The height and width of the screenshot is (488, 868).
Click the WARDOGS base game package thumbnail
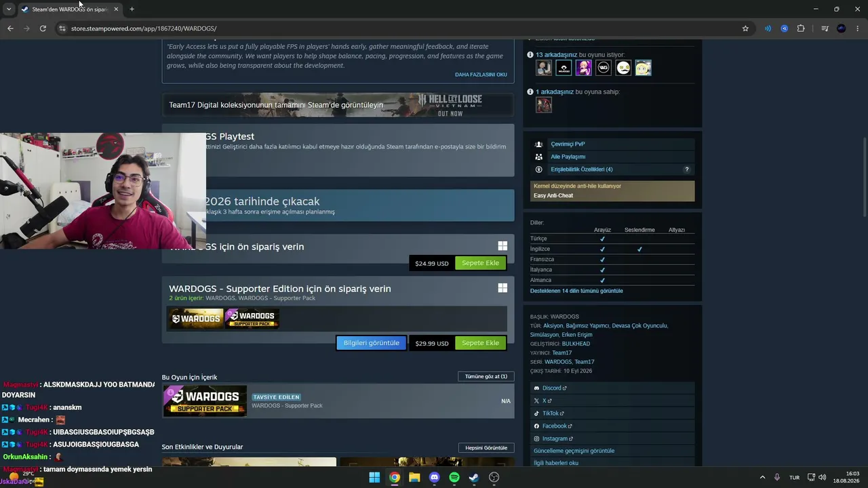click(196, 318)
